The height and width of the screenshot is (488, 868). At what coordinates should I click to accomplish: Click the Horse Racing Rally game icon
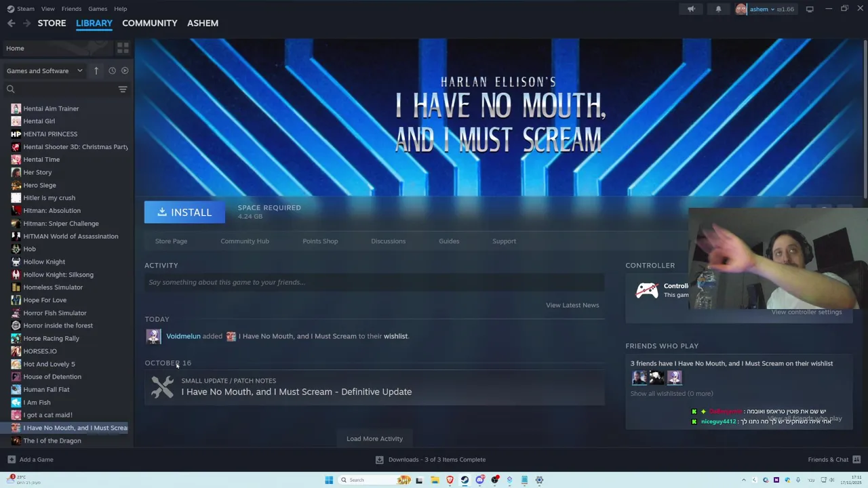point(16,338)
